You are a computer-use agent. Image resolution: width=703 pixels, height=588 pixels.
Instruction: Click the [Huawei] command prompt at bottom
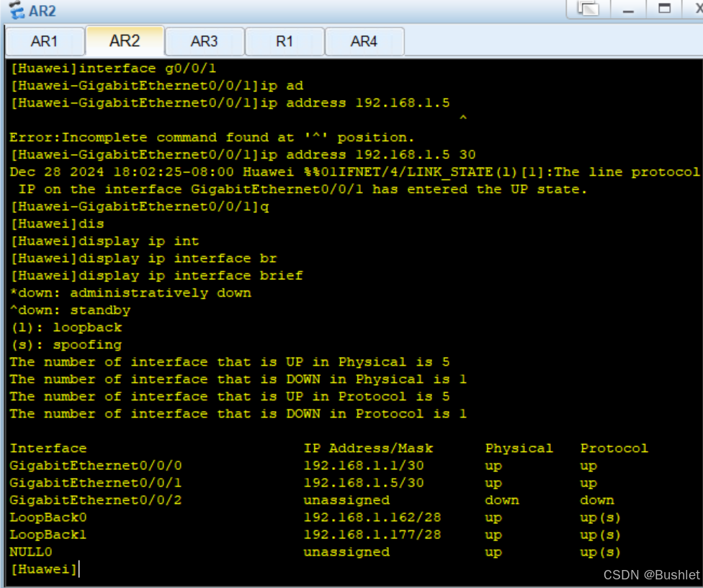click(44, 569)
